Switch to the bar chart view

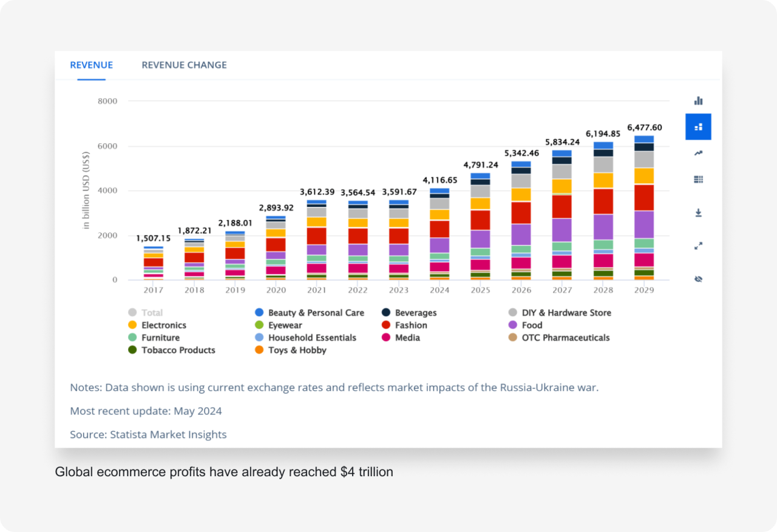click(x=698, y=101)
